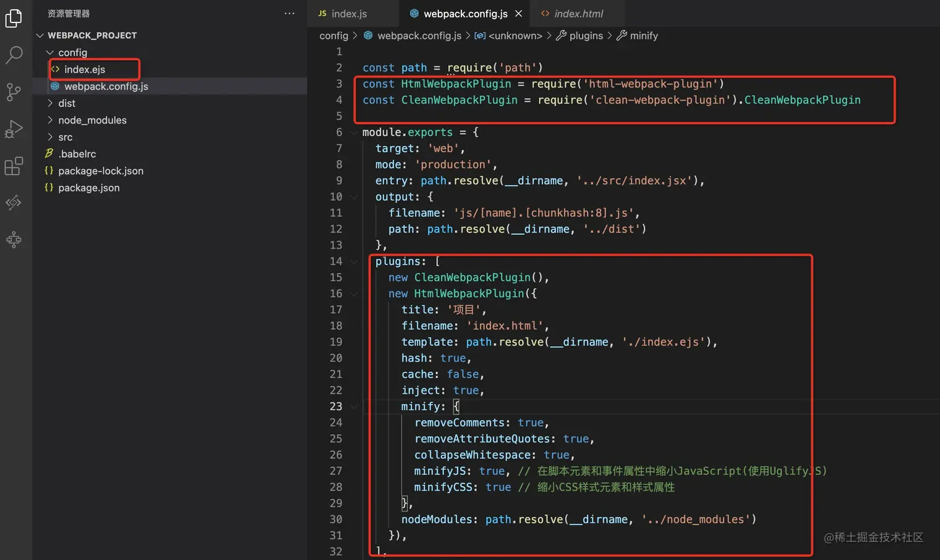Click the '../src/index.jsx' entry path string
The height and width of the screenshot is (560, 940).
tap(634, 181)
